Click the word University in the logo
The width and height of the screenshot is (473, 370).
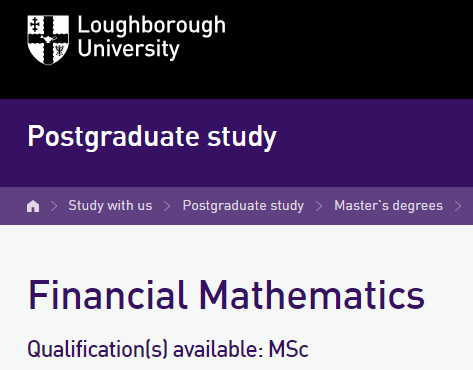[x=129, y=49]
